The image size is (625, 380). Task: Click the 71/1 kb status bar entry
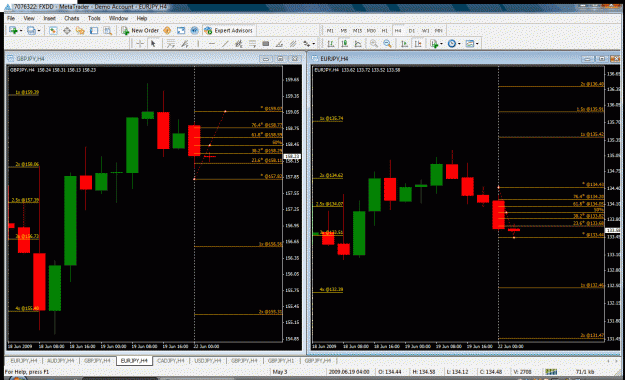585,372
